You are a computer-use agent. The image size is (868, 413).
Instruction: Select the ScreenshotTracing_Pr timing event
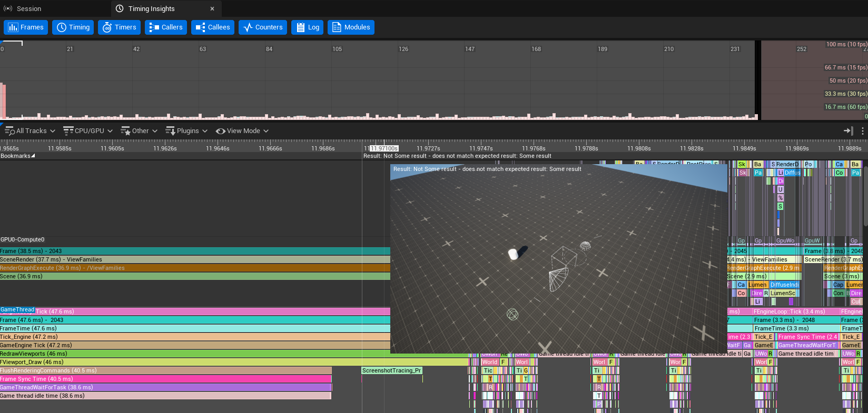click(391, 371)
